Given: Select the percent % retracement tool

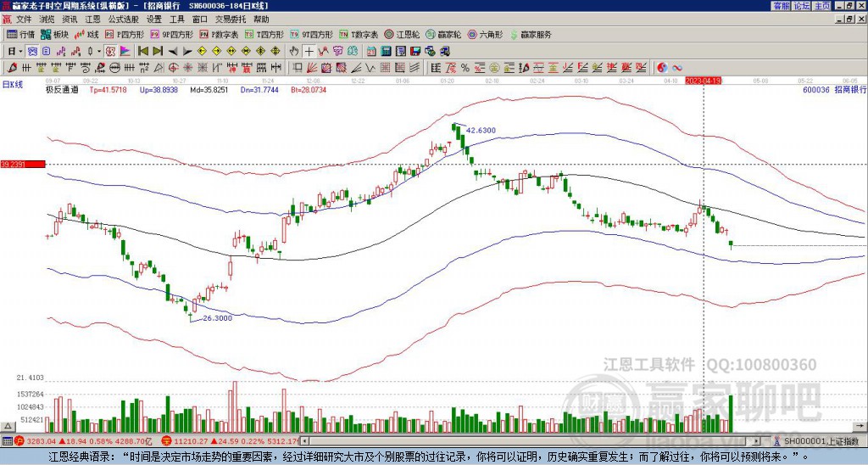Looking at the screenshot, I should [x=465, y=68].
